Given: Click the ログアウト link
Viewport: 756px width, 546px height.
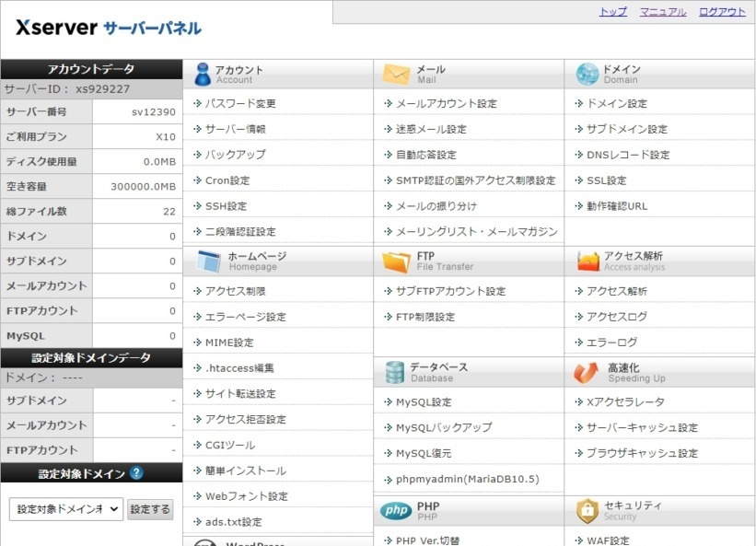Looking at the screenshot, I should [722, 12].
